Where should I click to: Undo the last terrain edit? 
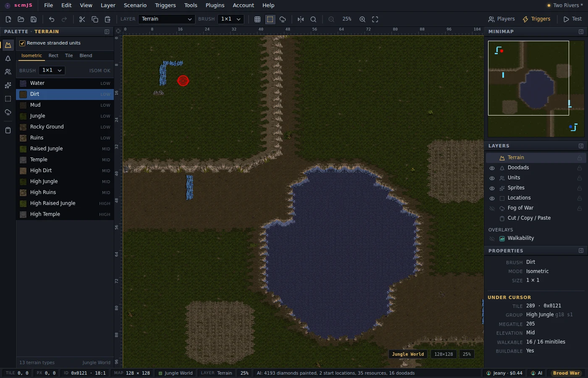coord(52,19)
